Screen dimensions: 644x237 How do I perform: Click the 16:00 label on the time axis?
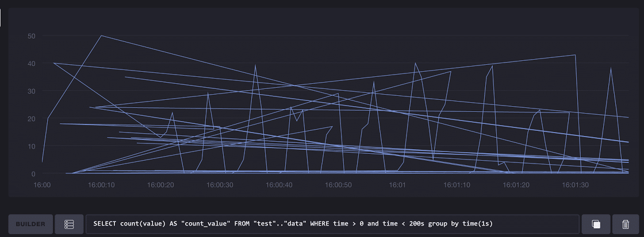43,185
